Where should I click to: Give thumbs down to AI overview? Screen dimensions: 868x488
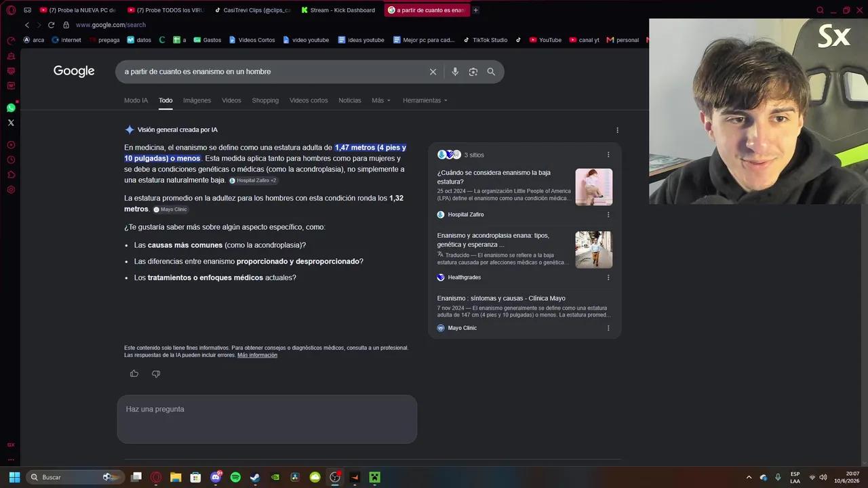pyautogui.click(x=156, y=373)
